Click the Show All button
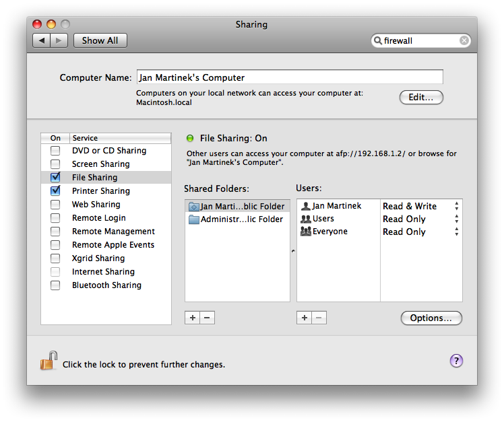 point(100,40)
